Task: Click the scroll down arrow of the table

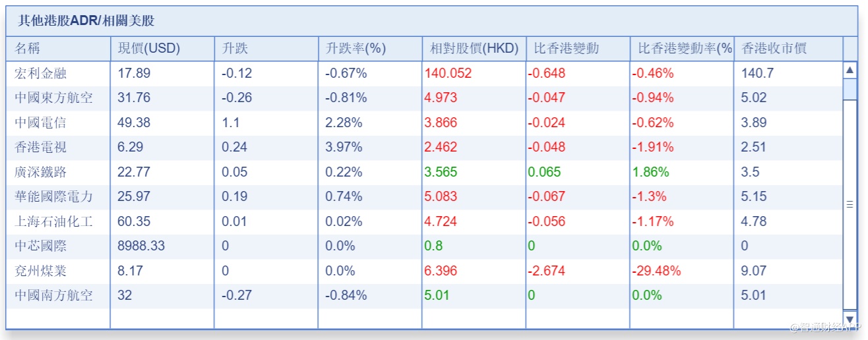Action: point(850,319)
